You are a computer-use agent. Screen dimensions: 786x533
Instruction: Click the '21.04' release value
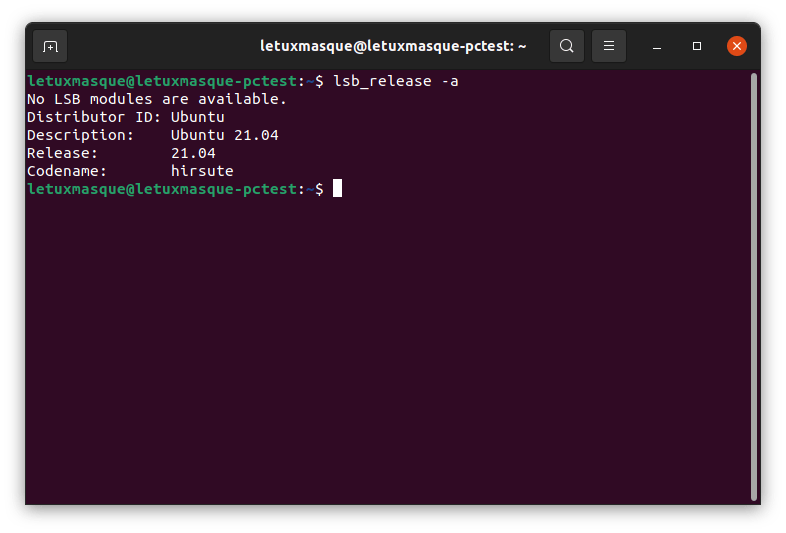point(193,153)
